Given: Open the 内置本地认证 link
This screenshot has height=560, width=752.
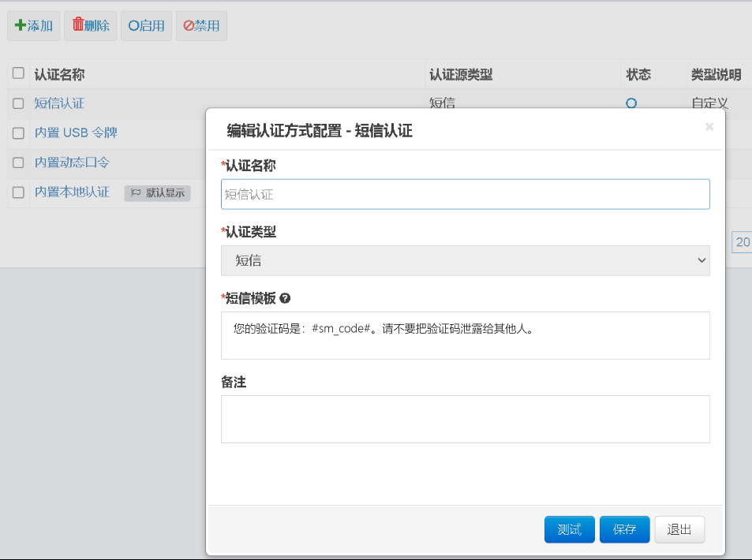Looking at the screenshot, I should (x=72, y=192).
